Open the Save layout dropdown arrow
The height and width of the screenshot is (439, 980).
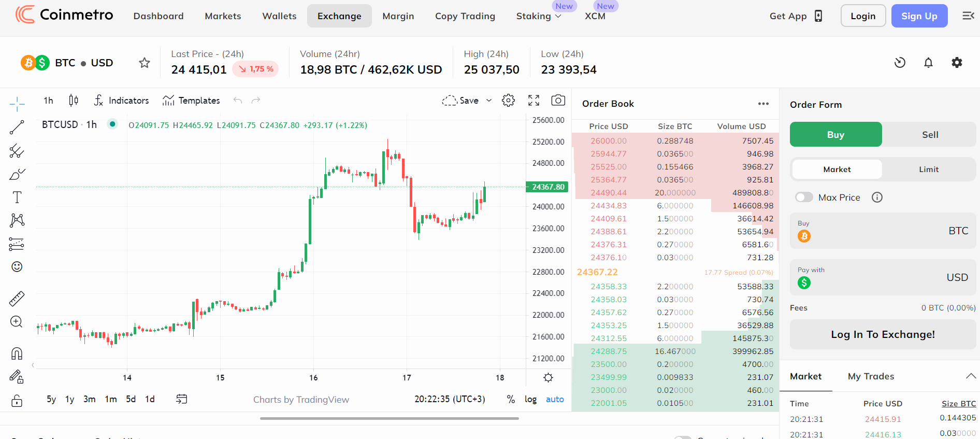488,101
